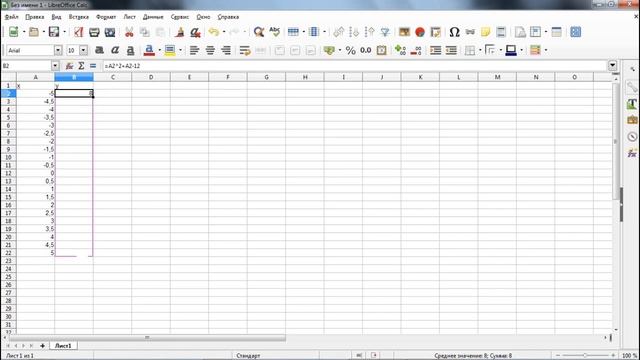Click the equals Function button
This screenshot has width=640, height=360.
click(x=93, y=66)
